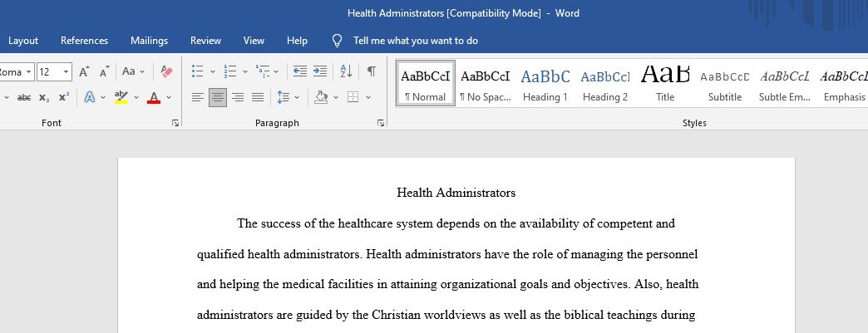The width and height of the screenshot is (868, 333).
Task: Open the Font dialog launcher
Action: (175, 124)
